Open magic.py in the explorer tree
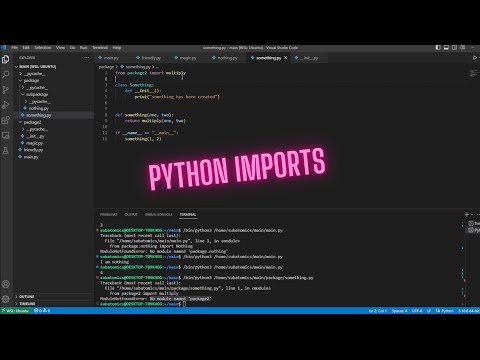This screenshot has height=360, width=480. click(x=54, y=143)
